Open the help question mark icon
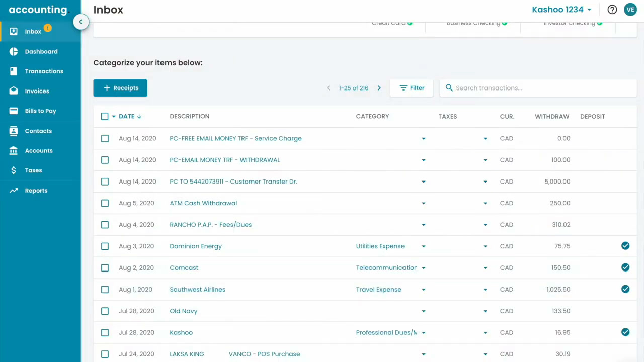Viewport: 644px width, 362px height. click(612, 10)
